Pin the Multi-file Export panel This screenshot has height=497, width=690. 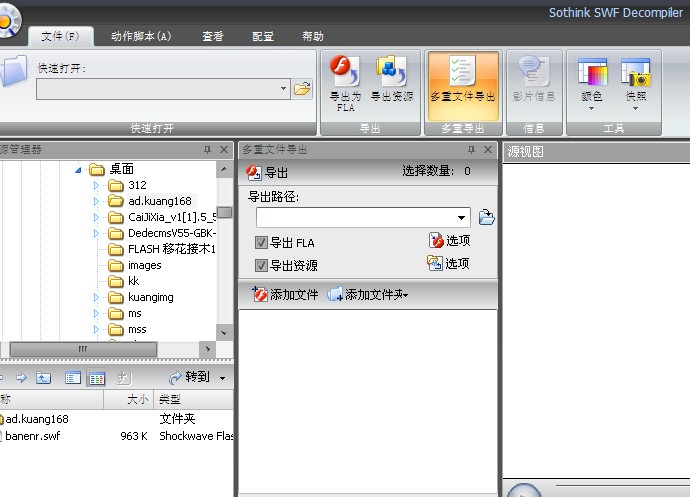(471, 150)
